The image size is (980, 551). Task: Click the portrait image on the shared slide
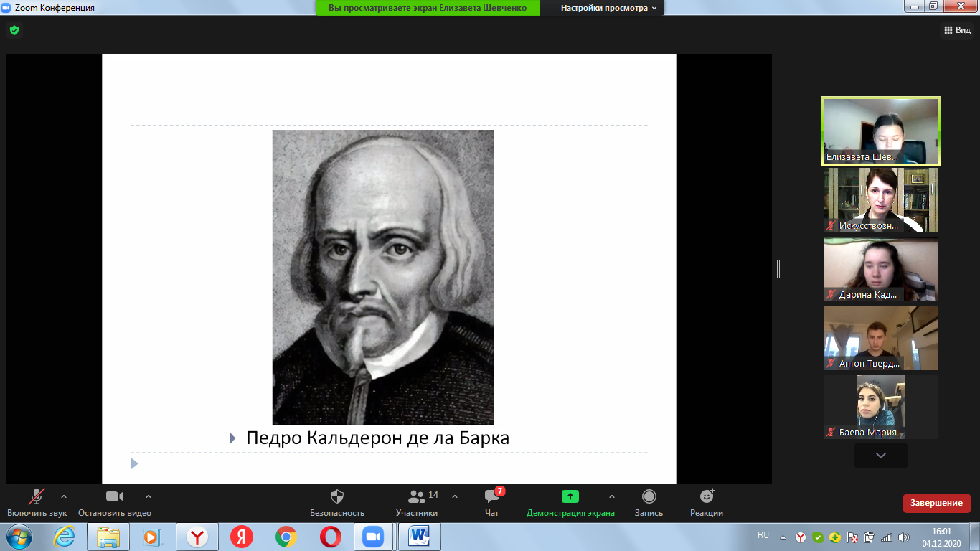[x=383, y=277]
